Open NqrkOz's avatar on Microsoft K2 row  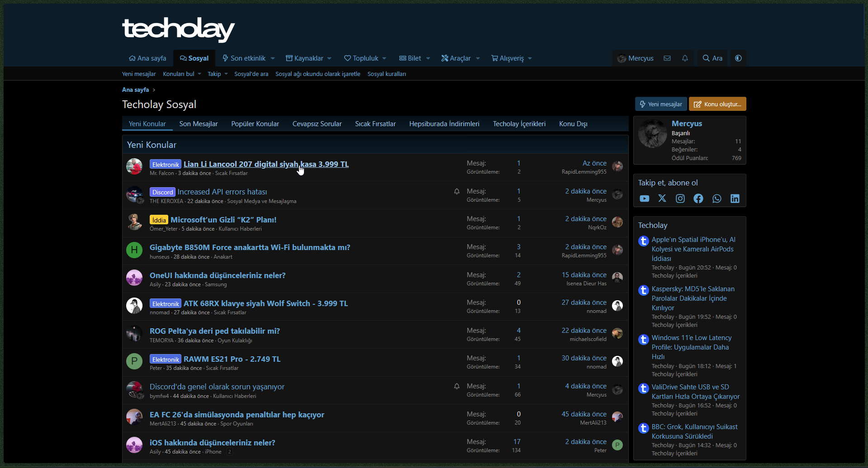(617, 222)
